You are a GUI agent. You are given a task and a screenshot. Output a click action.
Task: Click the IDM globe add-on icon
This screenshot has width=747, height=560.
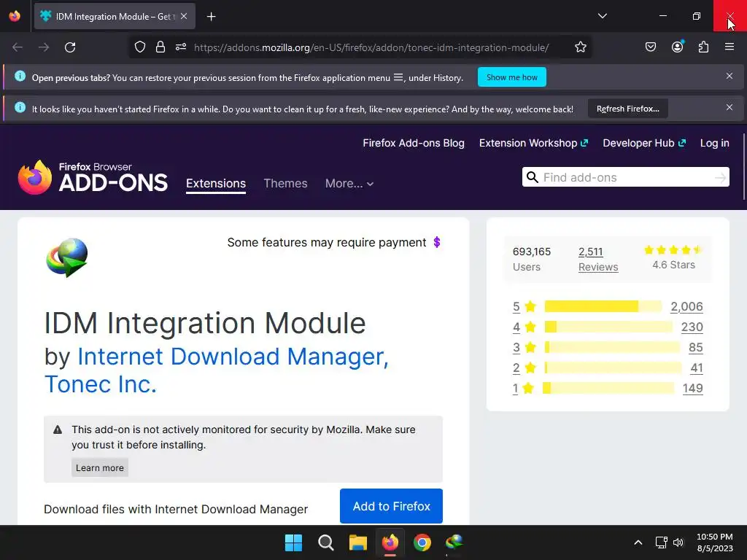[x=67, y=257]
